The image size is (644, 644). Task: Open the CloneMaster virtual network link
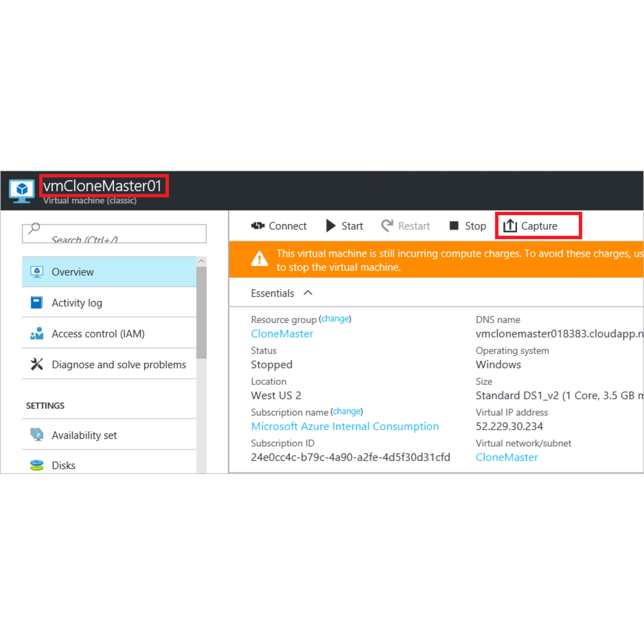(507, 457)
